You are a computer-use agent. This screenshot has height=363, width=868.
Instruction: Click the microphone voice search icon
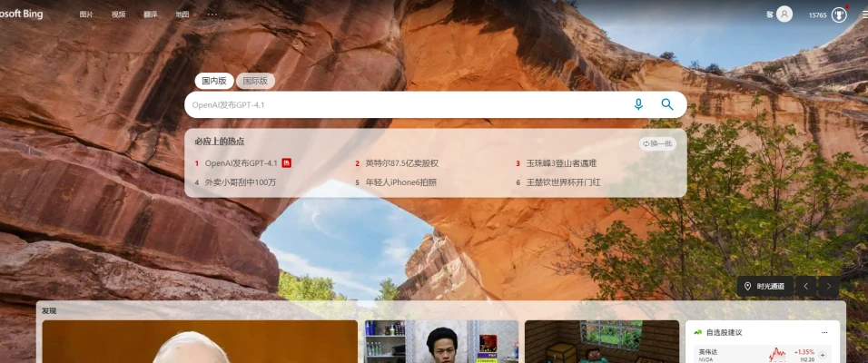(638, 104)
